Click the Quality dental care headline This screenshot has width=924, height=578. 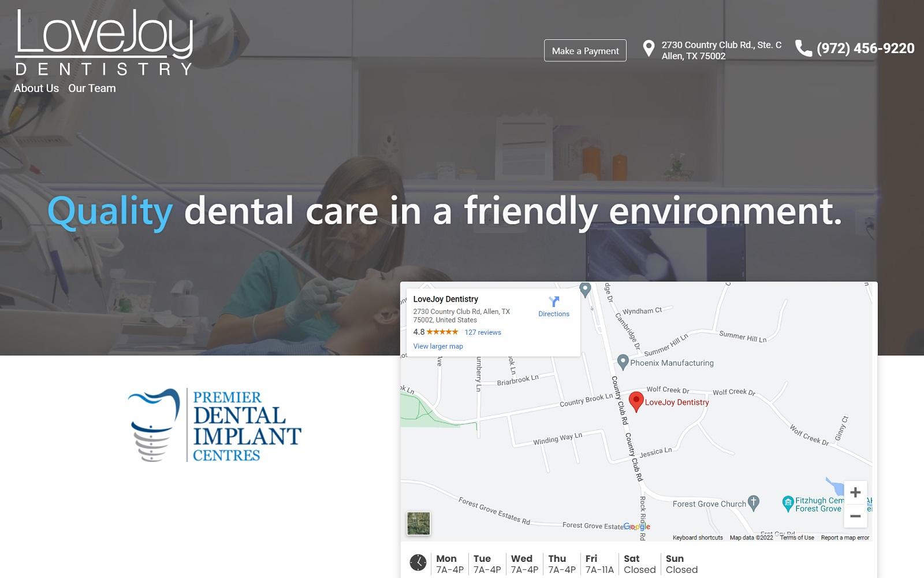click(445, 210)
